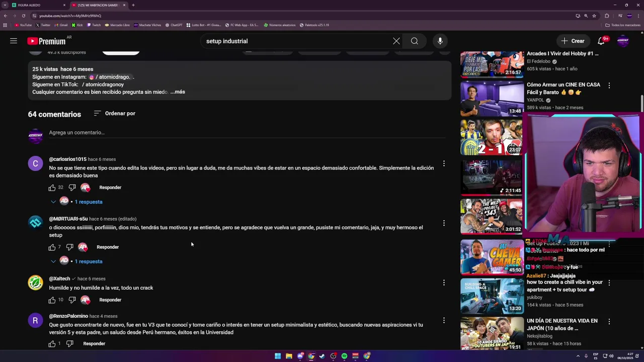Open @Xaltech's channel avatar
Viewport: 644px width, 362px height.
pyautogui.click(x=35, y=283)
